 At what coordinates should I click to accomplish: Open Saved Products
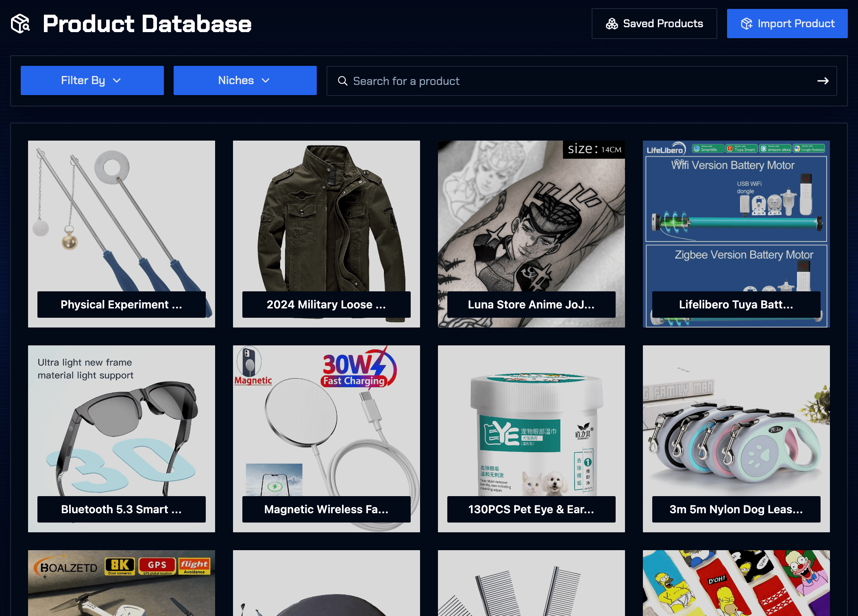(654, 24)
